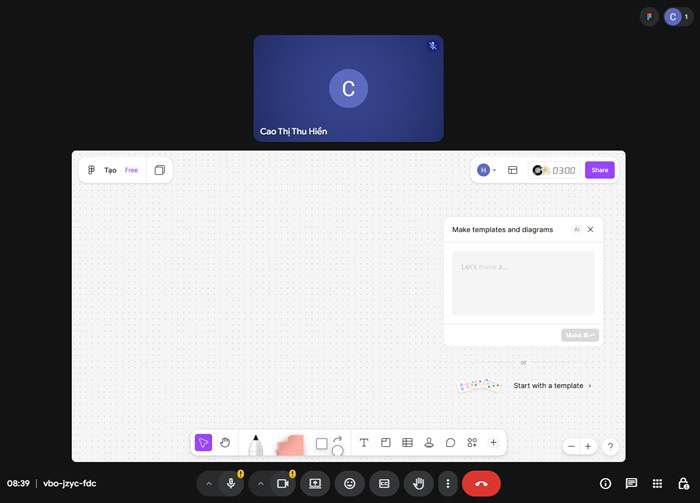Open more options three-dot menu
700x503 pixels.
[448, 483]
